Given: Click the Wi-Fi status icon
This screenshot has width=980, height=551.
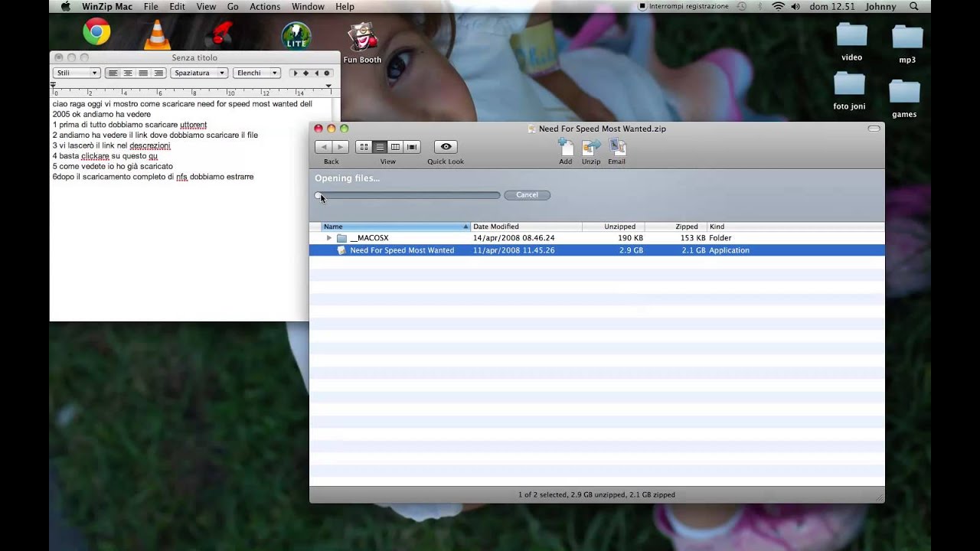Looking at the screenshot, I should click(779, 6).
